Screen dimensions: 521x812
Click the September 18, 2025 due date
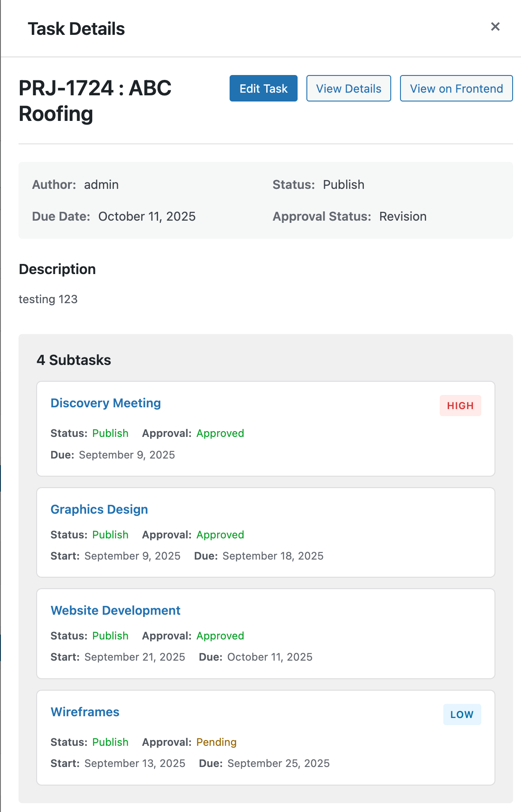[x=273, y=556]
